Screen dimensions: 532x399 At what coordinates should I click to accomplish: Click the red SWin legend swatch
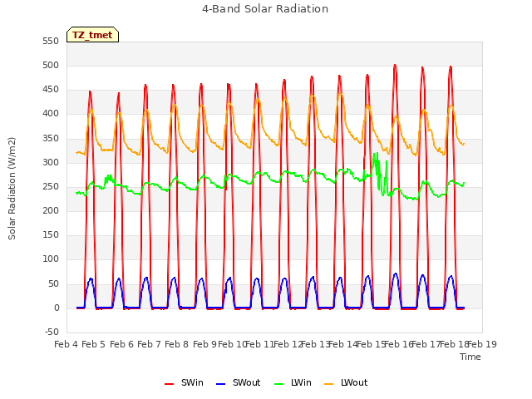pyautogui.click(x=169, y=384)
